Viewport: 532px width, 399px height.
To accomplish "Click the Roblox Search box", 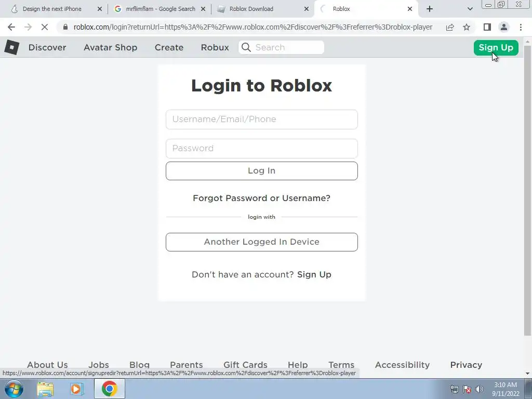I will coord(281,47).
